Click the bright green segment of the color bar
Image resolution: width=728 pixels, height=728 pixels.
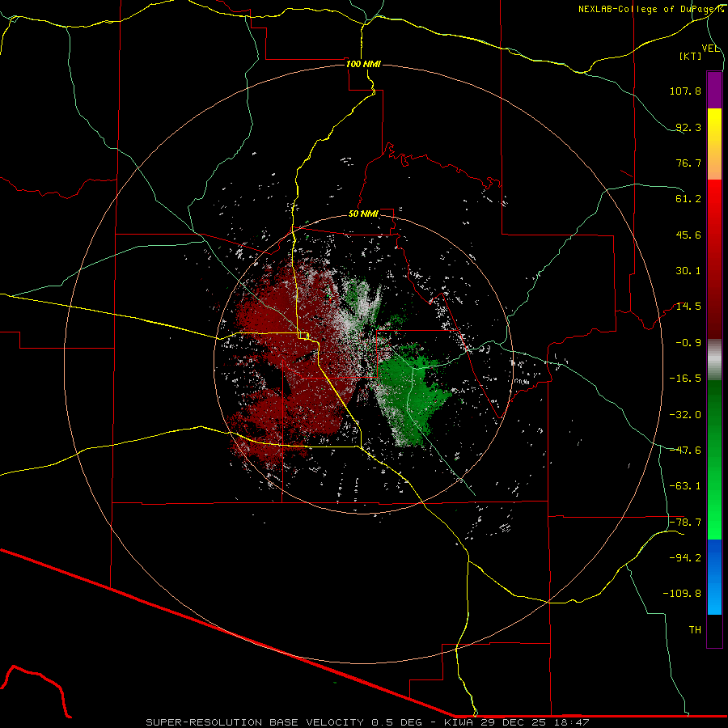[x=714, y=459]
